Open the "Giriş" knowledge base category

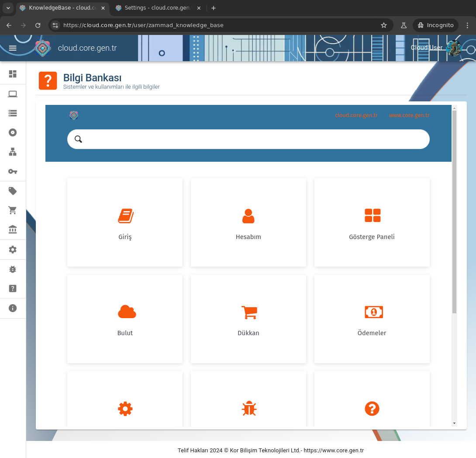click(x=125, y=222)
